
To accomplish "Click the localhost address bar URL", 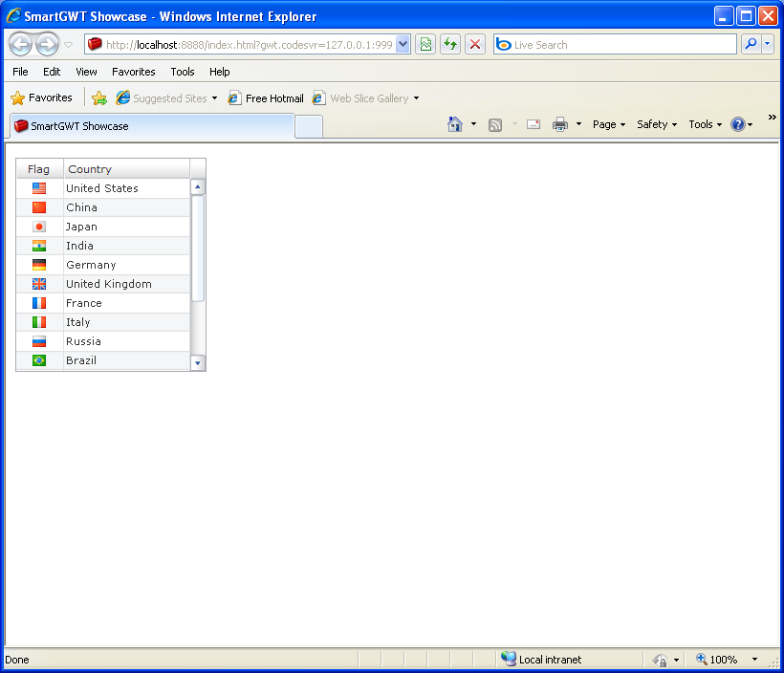I will point(249,45).
